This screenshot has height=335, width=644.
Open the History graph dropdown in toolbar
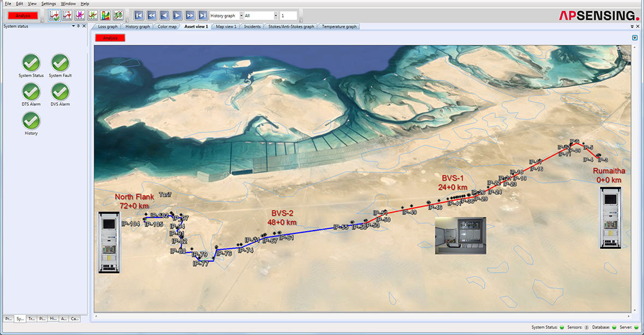coord(241,16)
